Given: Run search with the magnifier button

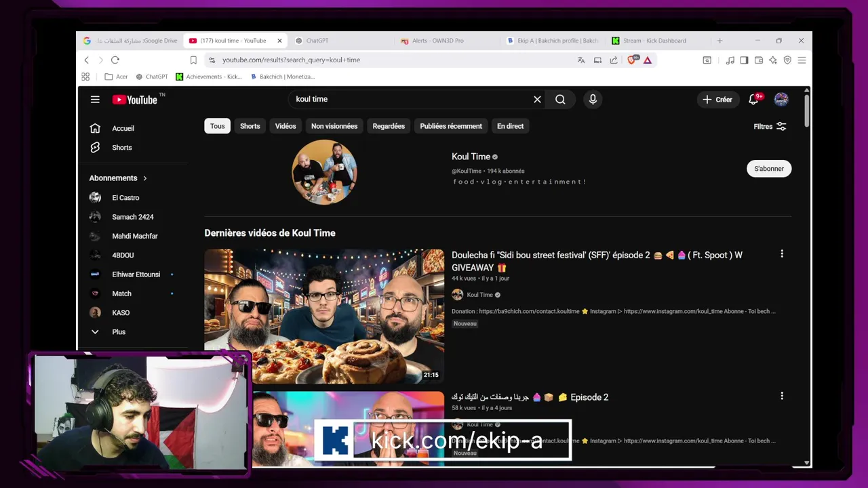Looking at the screenshot, I should (560, 100).
